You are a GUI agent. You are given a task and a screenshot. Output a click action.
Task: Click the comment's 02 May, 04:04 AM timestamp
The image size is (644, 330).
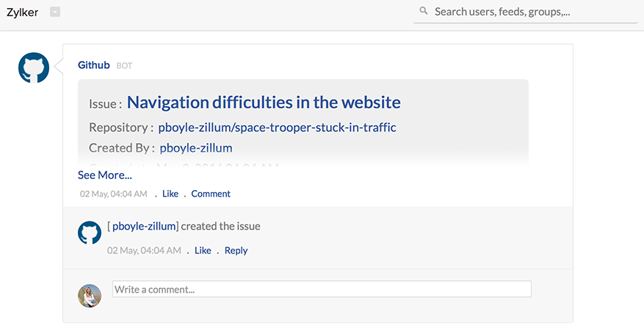pyautogui.click(x=144, y=251)
